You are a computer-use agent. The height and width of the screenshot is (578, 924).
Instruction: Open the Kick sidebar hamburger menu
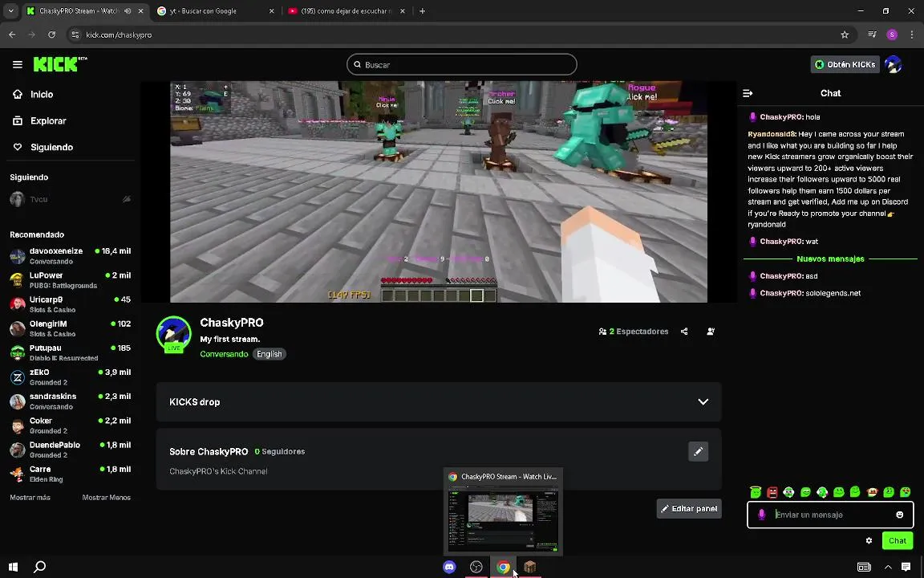tap(17, 64)
